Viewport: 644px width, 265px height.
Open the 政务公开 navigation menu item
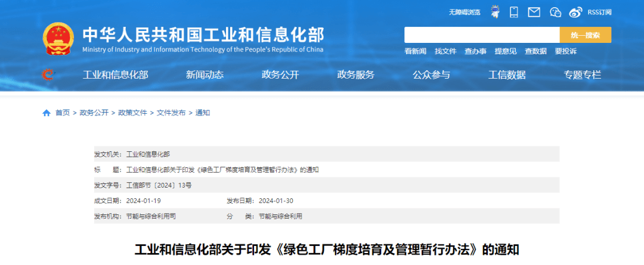point(280,75)
